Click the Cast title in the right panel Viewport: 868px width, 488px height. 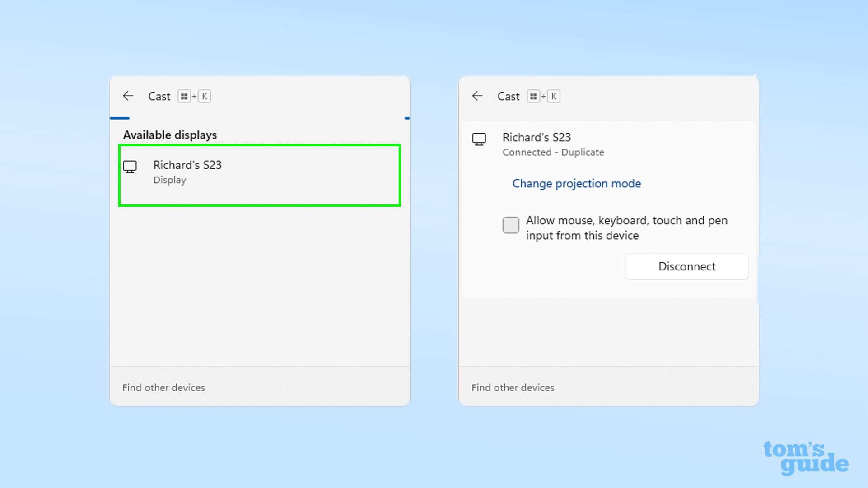coord(509,96)
